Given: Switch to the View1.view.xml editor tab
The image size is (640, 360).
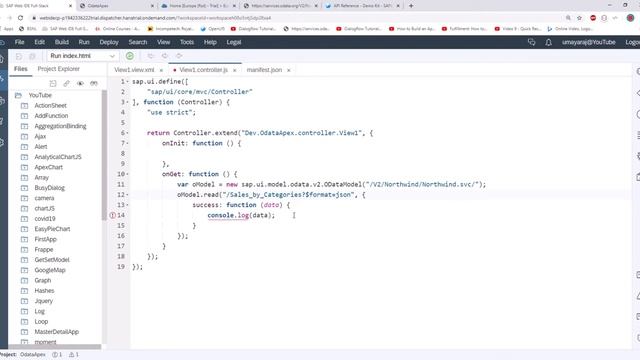Looking at the screenshot, I should pyautogui.click(x=134, y=70).
